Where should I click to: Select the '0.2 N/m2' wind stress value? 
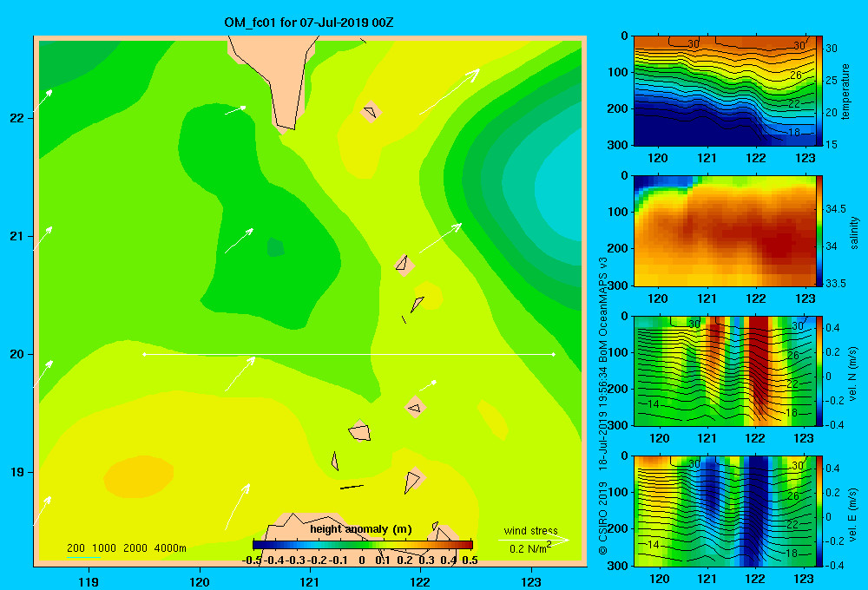529,548
